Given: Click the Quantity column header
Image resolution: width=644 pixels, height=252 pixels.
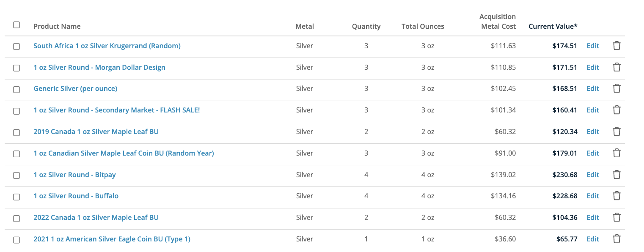Looking at the screenshot, I should (x=366, y=26).
